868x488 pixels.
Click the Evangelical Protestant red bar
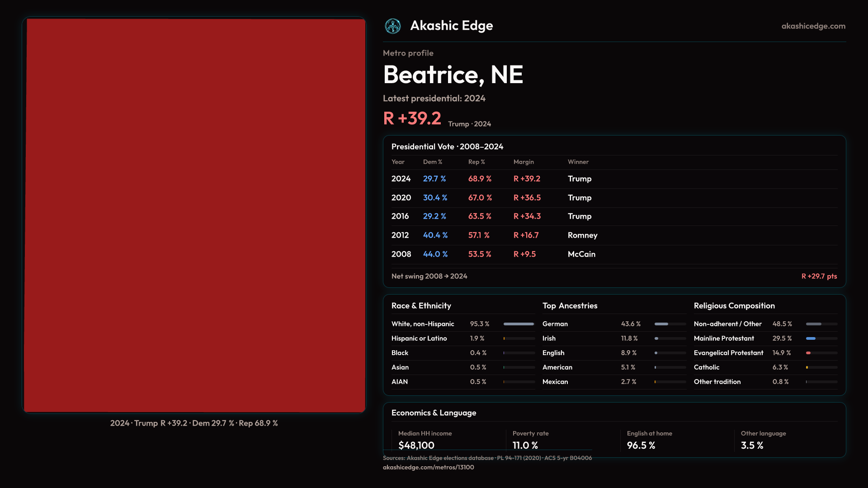point(808,353)
